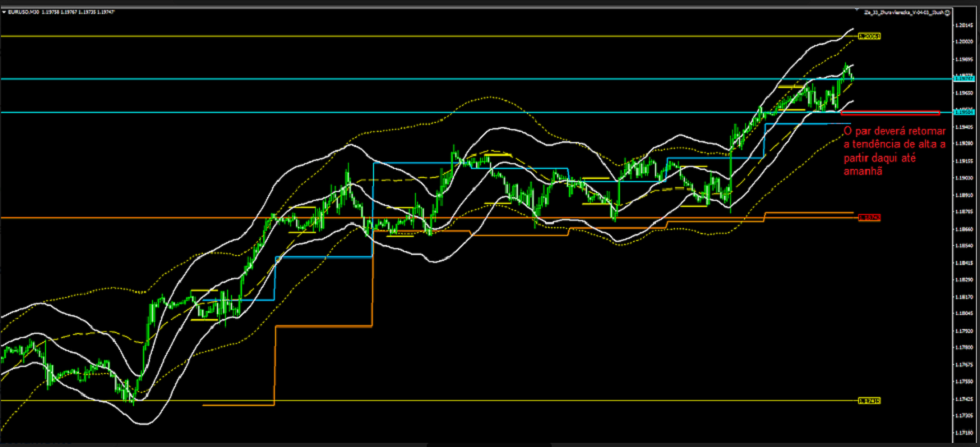Viewport: 980px width, 447px height.
Task: Select the red price tag near orange line
Action: click(x=869, y=217)
